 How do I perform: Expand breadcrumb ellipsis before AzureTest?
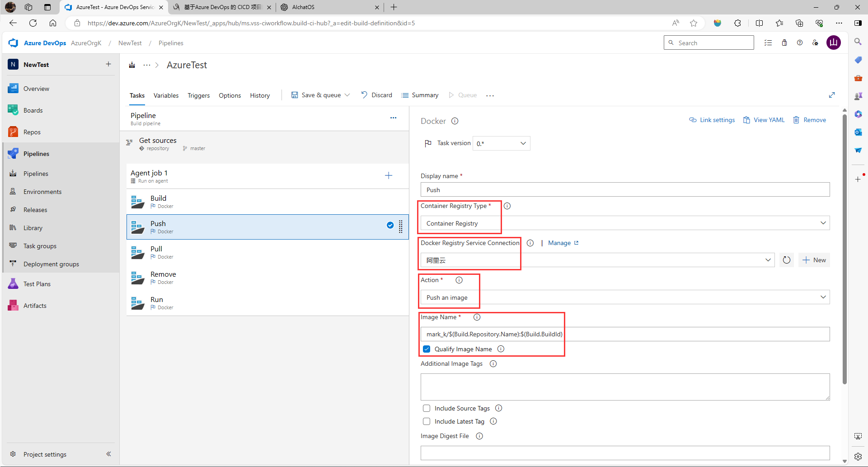[x=147, y=65]
